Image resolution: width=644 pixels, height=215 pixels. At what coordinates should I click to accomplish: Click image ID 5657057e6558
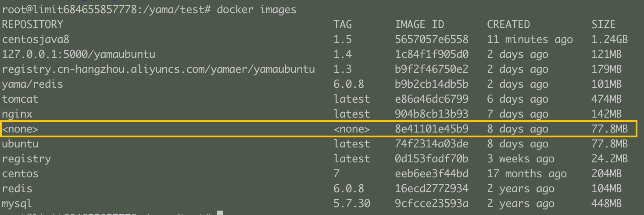[432, 39]
